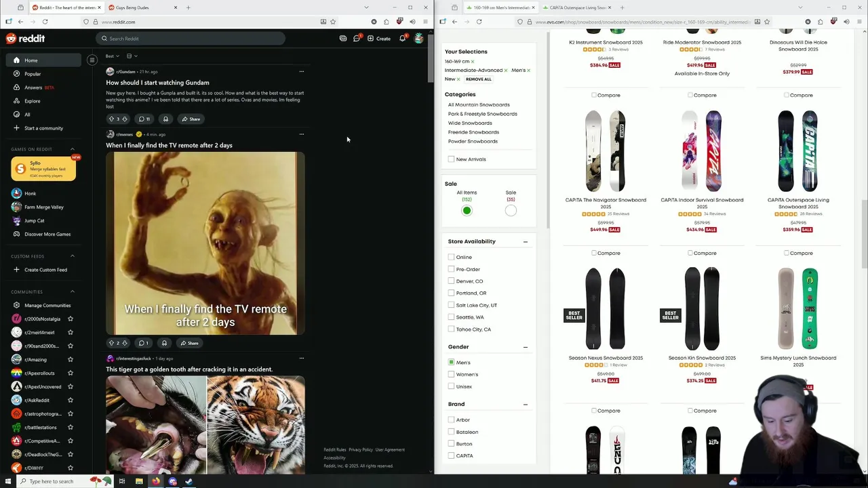Open overflow menu on Gundam post
The width and height of the screenshot is (868, 488).
pos(302,71)
